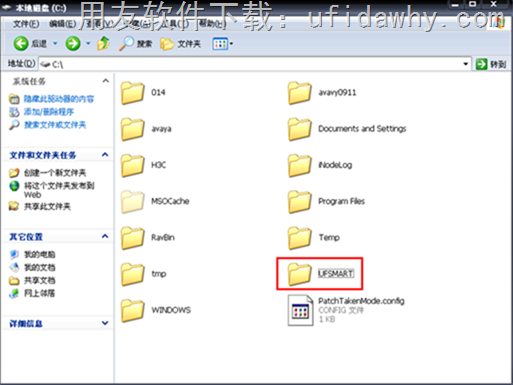The width and height of the screenshot is (513, 385).
Task: Select the PatchTakenMode.config file
Action: (346, 310)
